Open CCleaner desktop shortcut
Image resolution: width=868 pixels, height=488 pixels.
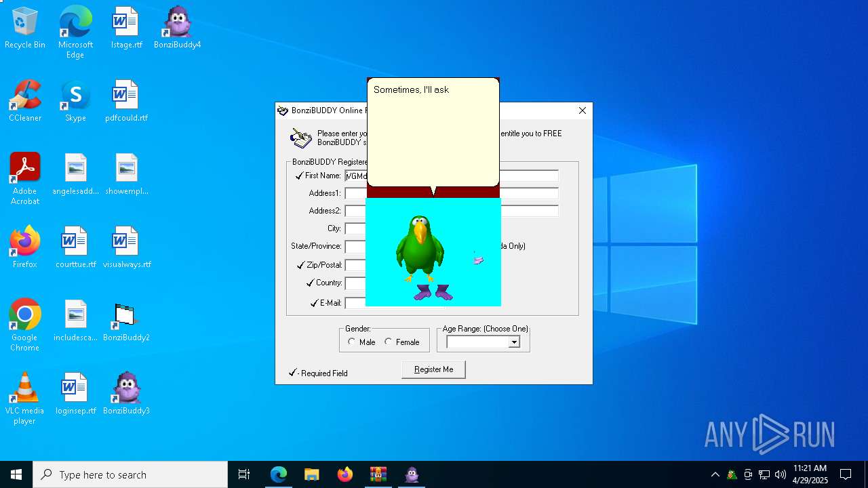[25, 101]
